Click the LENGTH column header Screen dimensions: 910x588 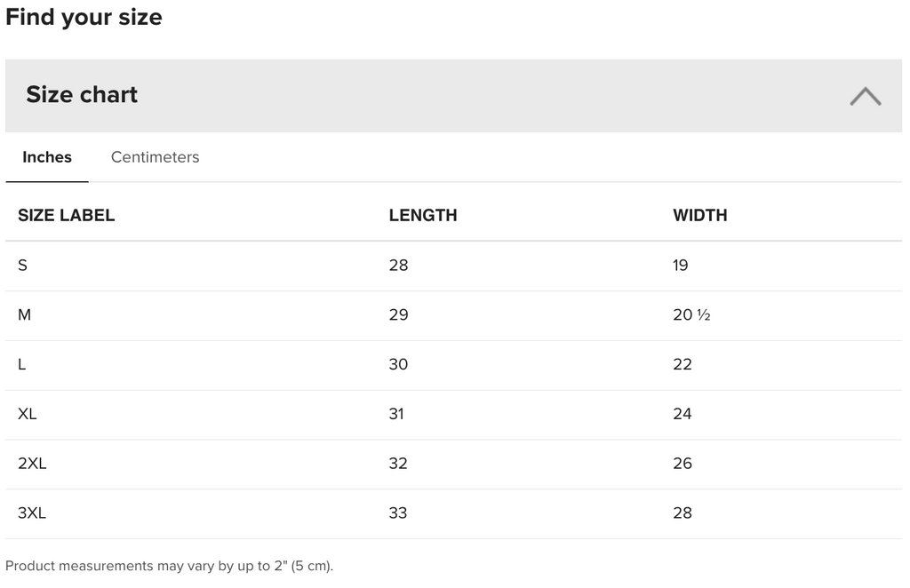pos(423,215)
